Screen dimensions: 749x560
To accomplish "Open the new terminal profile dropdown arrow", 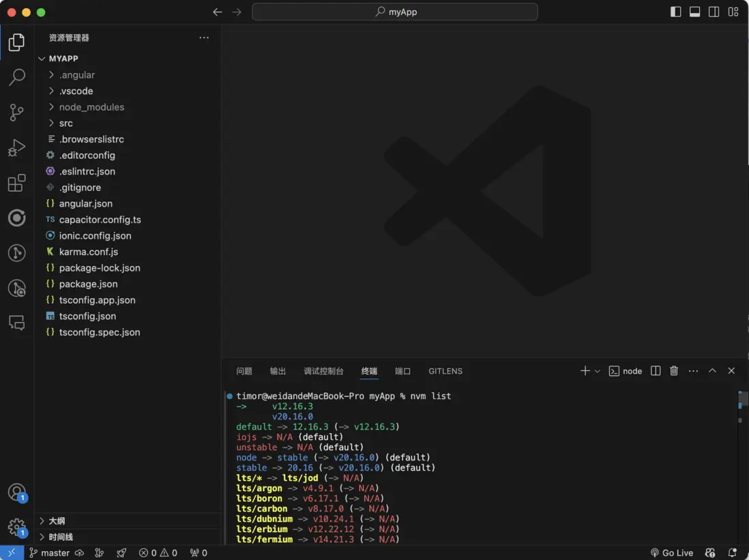I will point(598,371).
